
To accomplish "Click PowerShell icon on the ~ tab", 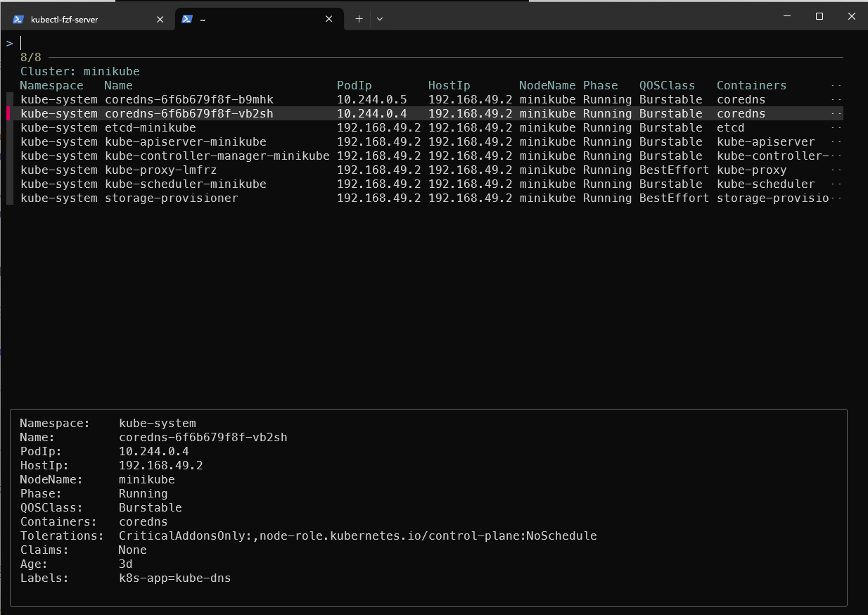I will point(187,19).
